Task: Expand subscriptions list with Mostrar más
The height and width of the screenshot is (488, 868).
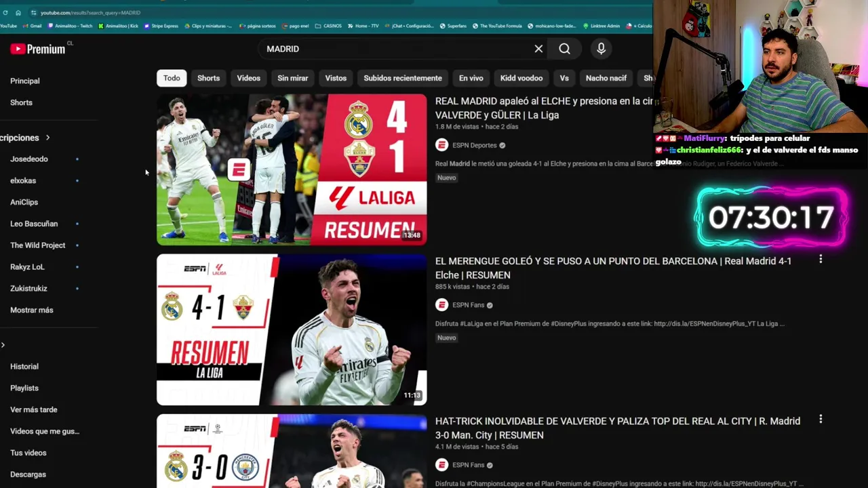Action: coord(32,310)
